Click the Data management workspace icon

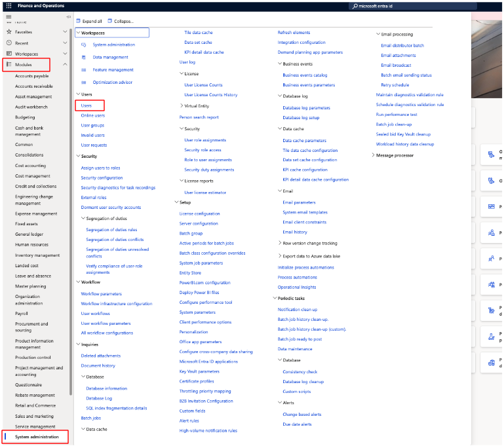point(84,57)
